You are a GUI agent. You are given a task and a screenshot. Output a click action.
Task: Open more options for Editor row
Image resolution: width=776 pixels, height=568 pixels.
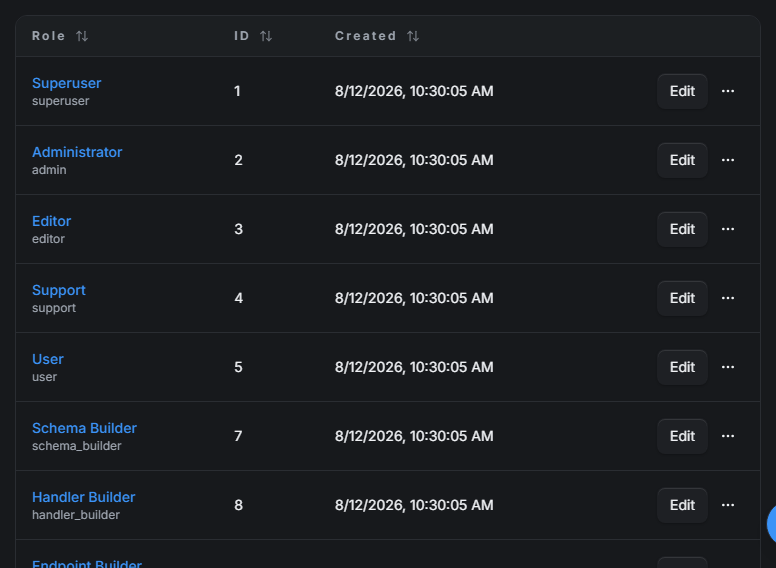click(728, 229)
